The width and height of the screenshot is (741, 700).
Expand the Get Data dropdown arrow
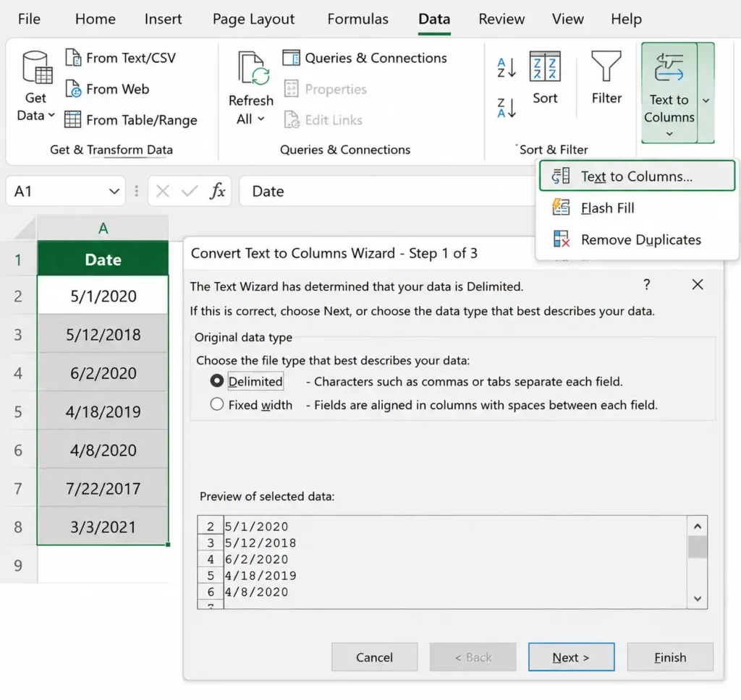pos(51,115)
